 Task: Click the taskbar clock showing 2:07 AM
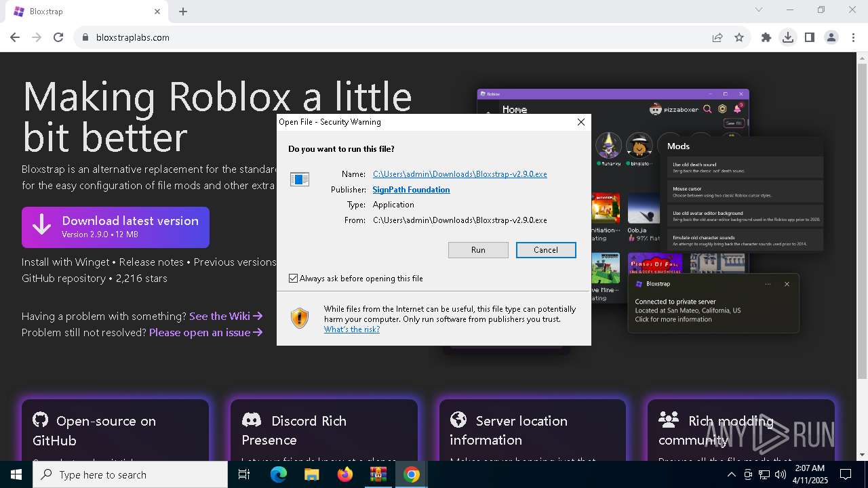[810, 474]
